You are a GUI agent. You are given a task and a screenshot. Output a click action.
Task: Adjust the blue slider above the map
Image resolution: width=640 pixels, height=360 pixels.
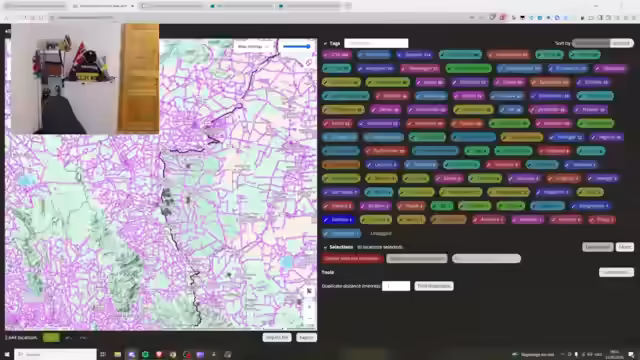[297, 47]
